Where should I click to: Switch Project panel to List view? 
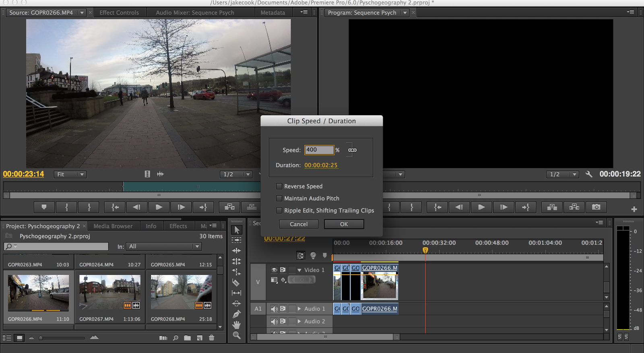pos(7,338)
